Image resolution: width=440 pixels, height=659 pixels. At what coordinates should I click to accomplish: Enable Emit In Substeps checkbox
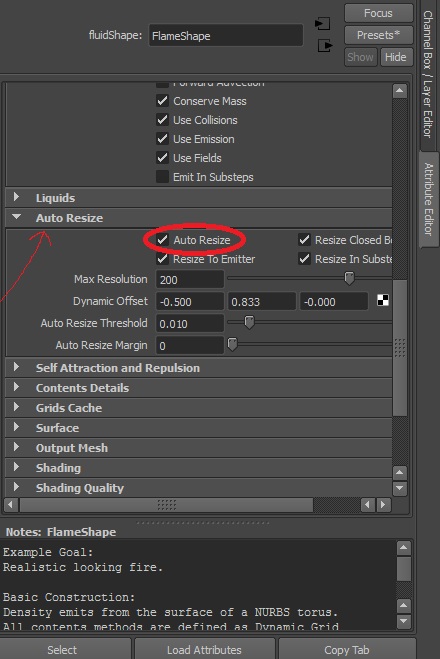pyautogui.click(x=163, y=177)
